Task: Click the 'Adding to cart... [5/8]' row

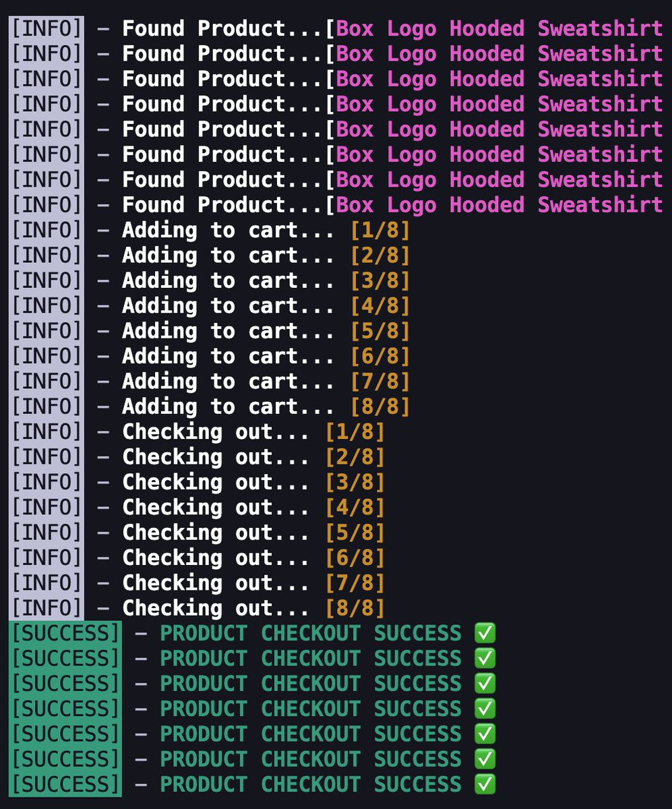Action: tap(210, 331)
